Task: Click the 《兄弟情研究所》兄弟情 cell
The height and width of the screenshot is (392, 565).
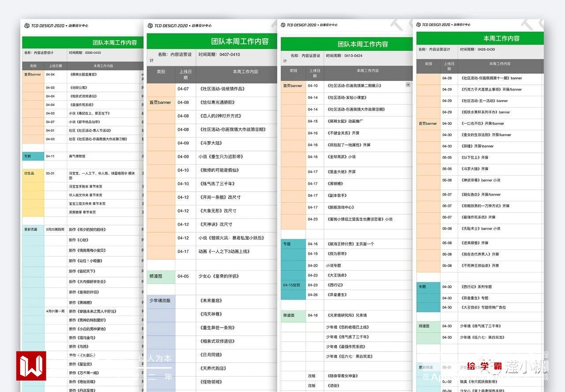Action: click(x=367, y=316)
